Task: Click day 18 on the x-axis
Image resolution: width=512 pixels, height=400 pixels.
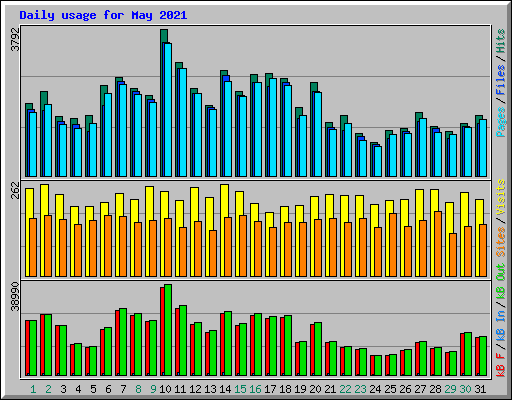Action: (x=285, y=389)
